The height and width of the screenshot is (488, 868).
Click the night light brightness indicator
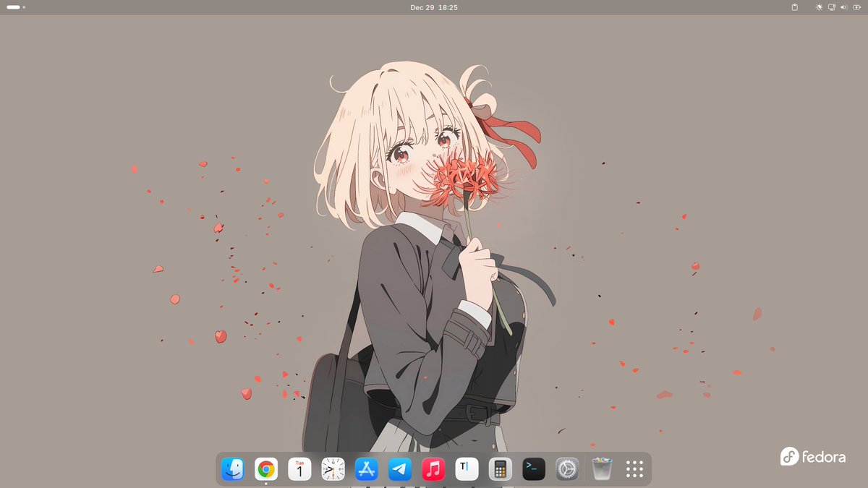(x=819, y=7)
